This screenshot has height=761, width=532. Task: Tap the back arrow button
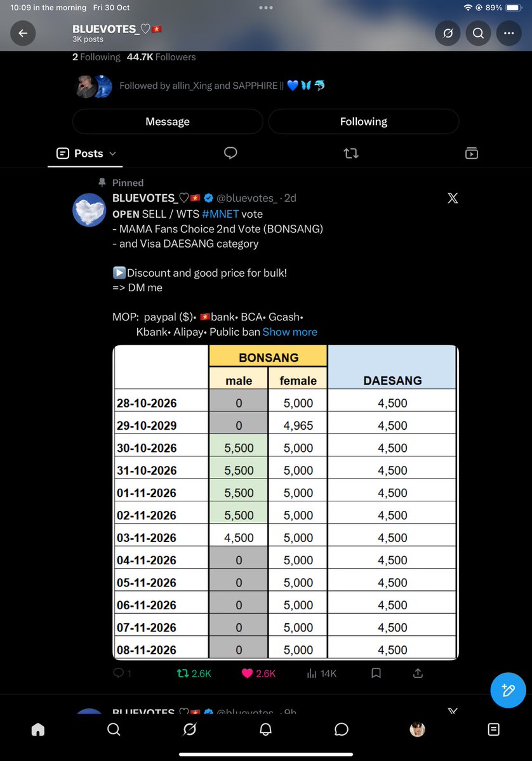coord(23,33)
